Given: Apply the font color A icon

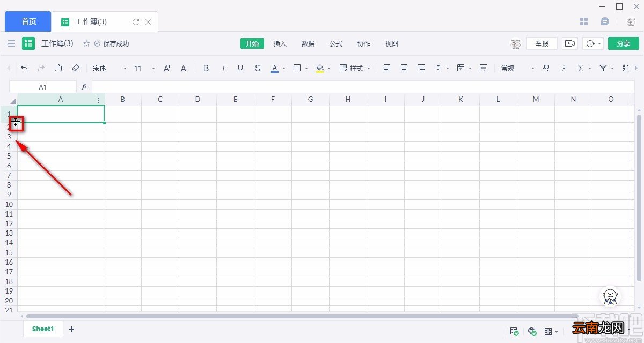Looking at the screenshot, I should coord(275,68).
